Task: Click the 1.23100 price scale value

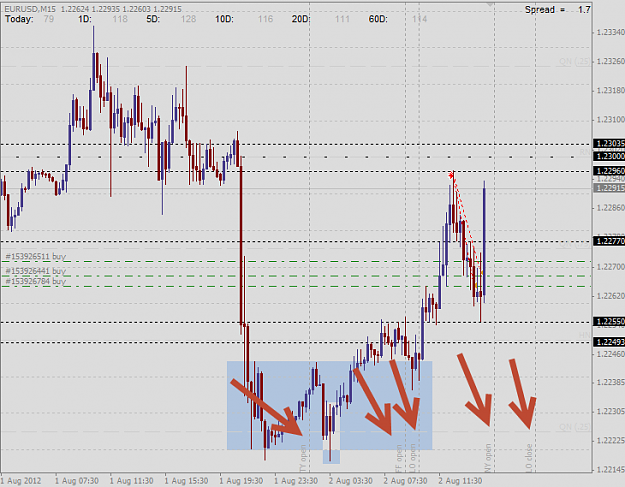Action: [x=610, y=120]
